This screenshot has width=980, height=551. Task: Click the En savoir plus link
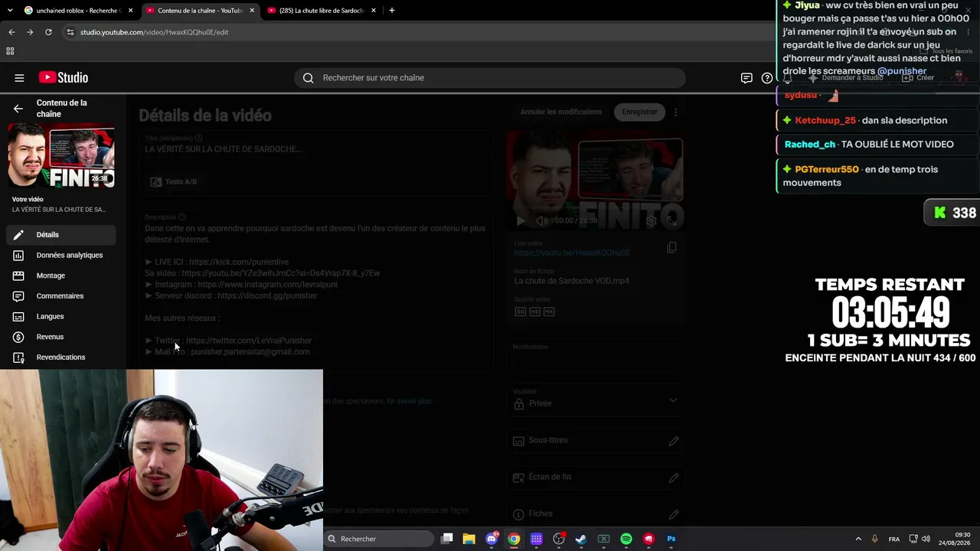(x=409, y=401)
